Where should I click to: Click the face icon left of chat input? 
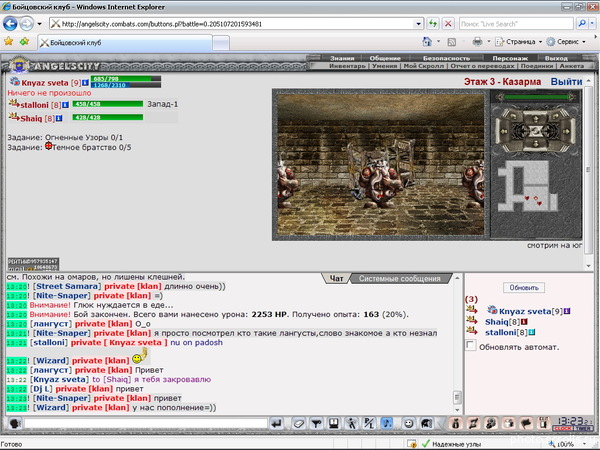click(15, 423)
